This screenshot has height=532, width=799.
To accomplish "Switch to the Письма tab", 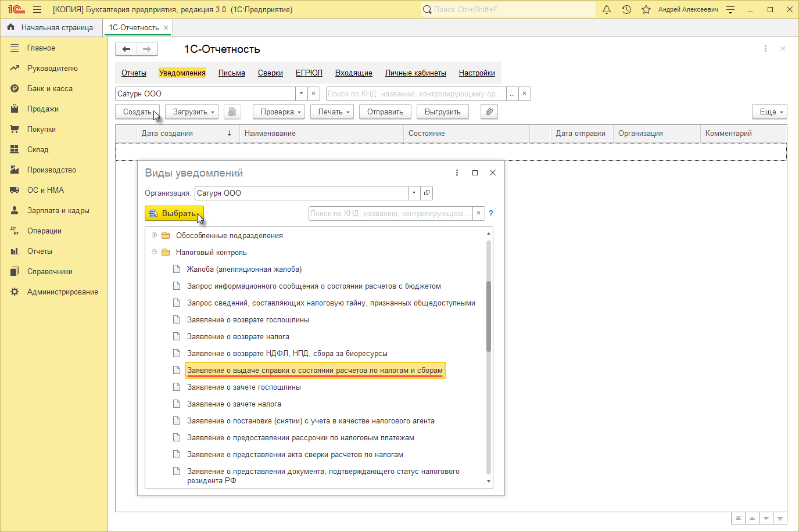I will click(x=231, y=73).
